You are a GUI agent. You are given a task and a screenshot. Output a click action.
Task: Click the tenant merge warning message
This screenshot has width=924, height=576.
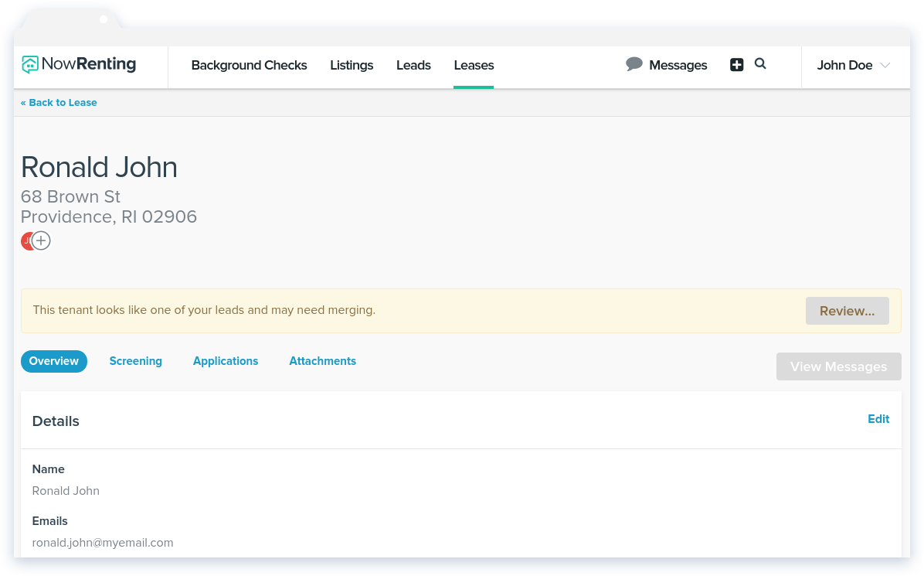pos(204,310)
